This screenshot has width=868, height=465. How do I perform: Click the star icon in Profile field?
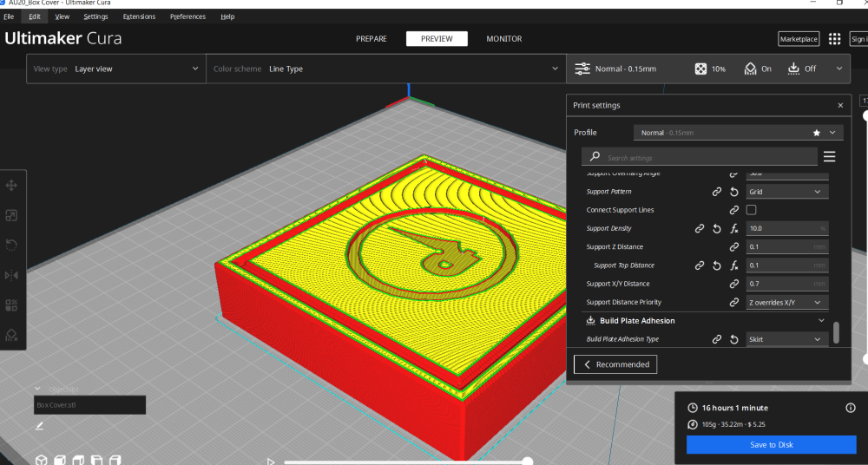click(x=817, y=133)
